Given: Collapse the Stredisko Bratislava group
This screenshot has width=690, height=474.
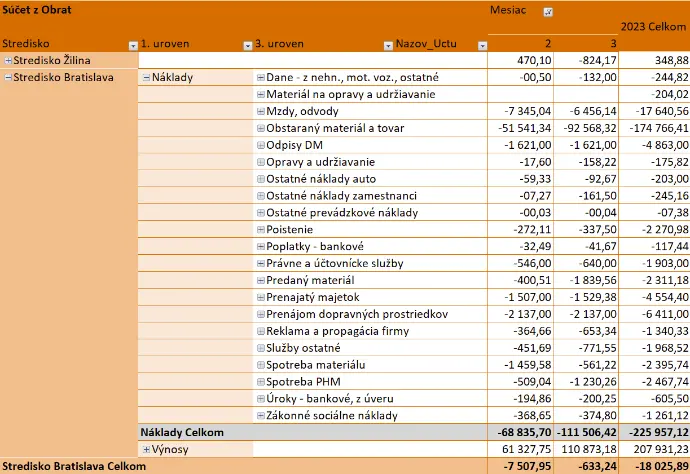Looking at the screenshot, I should click(x=8, y=77).
